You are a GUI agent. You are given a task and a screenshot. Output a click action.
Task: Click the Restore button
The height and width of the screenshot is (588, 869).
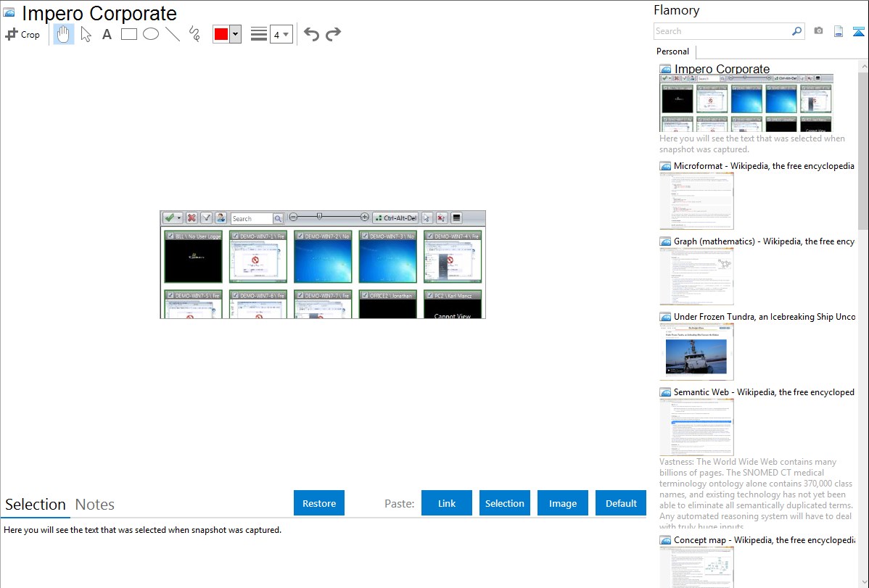(x=319, y=503)
